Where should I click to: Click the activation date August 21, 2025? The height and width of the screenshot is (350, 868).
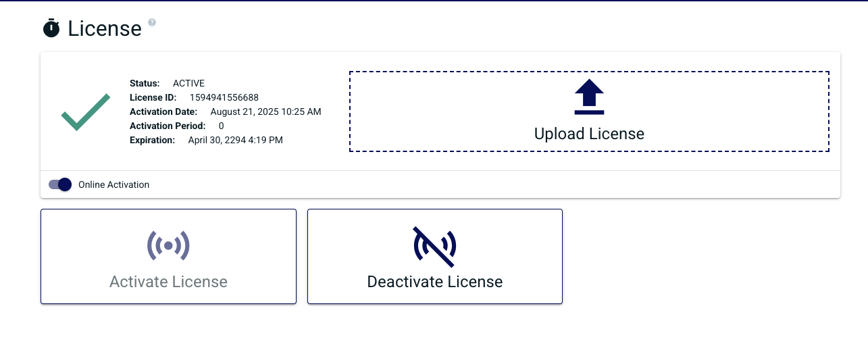coord(265,112)
